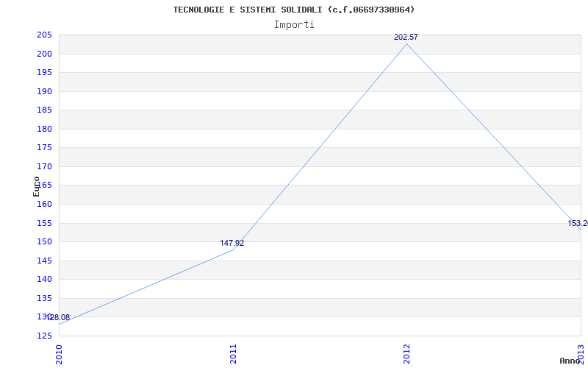Select the 147.92 data label

click(232, 244)
